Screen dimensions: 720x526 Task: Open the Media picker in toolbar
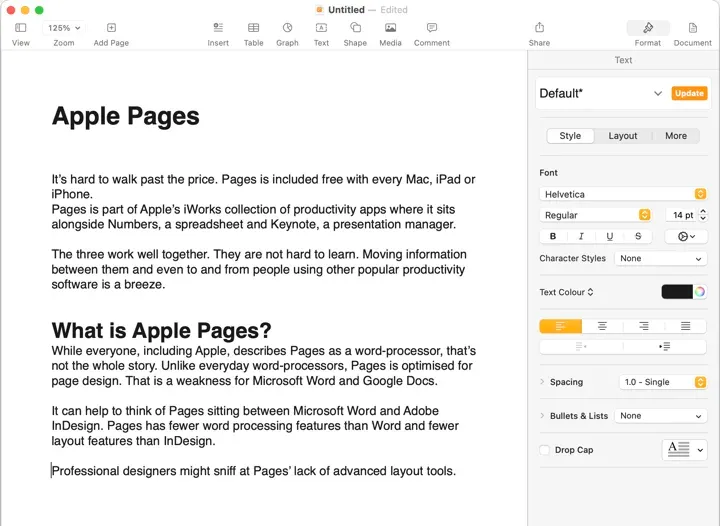pos(390,28)
